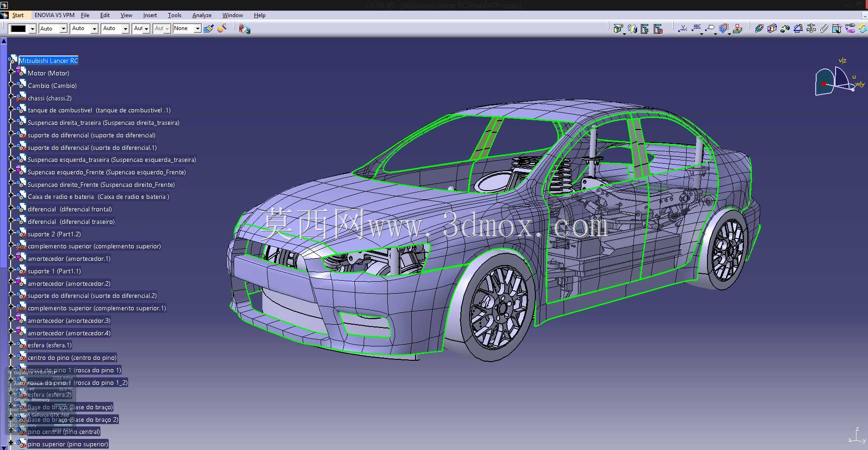This screenshot has height=450, width=868.
Task: Open the graphic properties wizard ball icon
Action: 222,29
